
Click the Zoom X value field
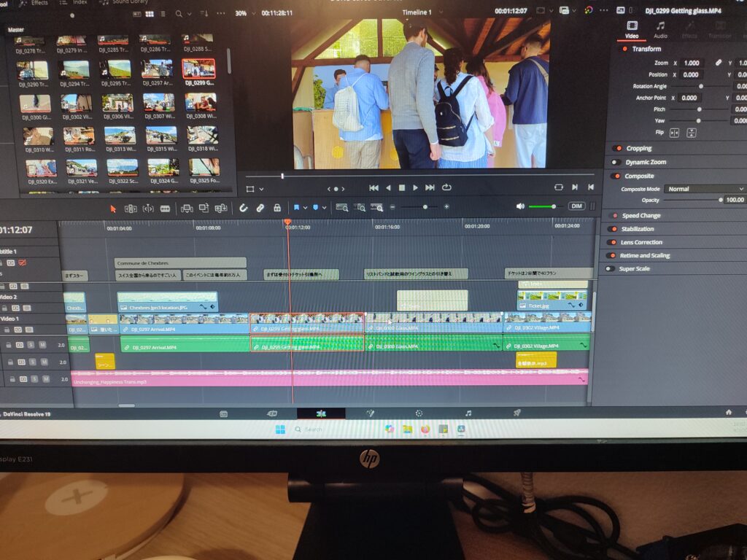[692, 63]
